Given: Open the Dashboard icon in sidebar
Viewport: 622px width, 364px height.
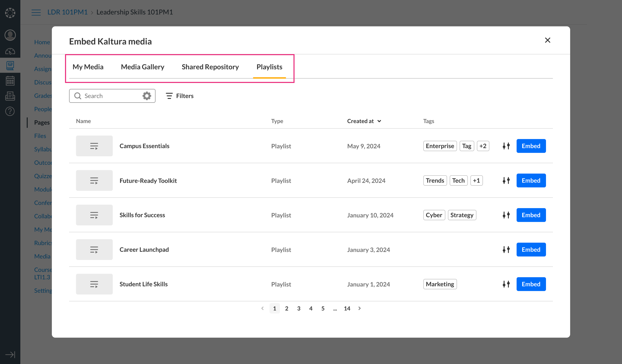Looking at the screenshot, I should click(x=10, y=51).
